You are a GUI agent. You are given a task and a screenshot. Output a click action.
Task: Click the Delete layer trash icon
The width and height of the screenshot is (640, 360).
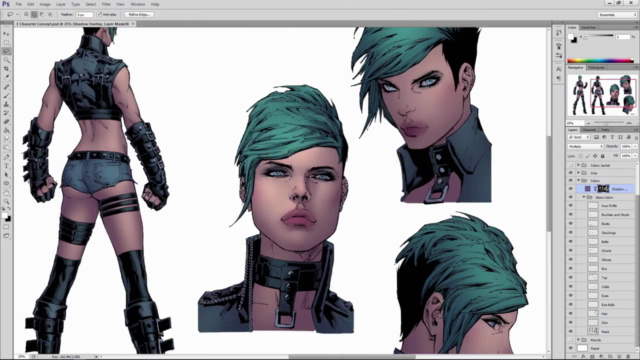(x=628, y=357)
